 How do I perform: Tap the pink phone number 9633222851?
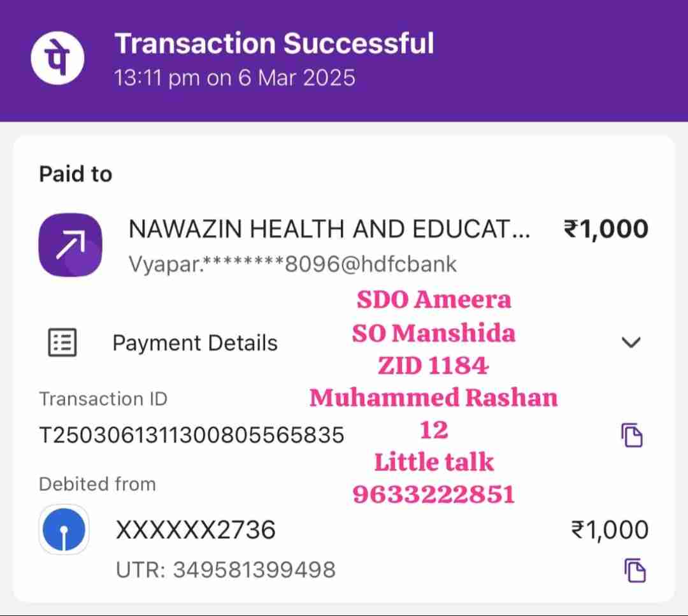[434, 494]
